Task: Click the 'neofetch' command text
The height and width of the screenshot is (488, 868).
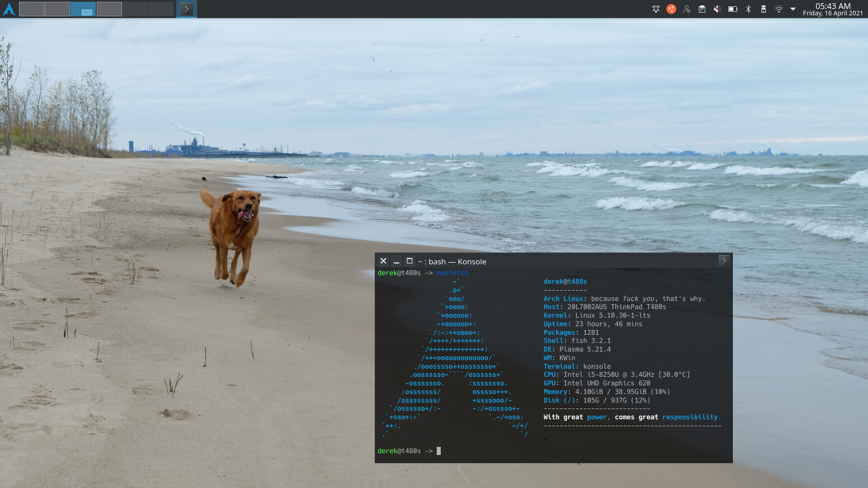Action: point(453,273)
